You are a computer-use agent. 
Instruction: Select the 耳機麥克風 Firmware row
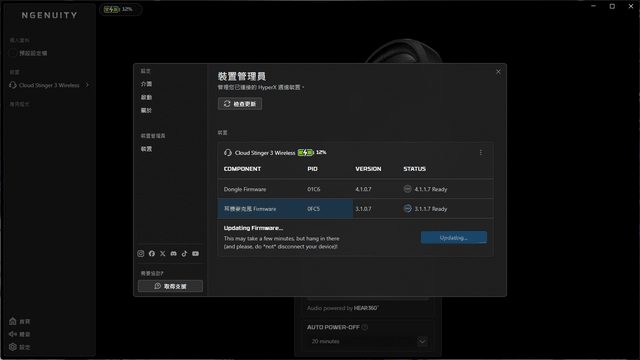(x=356, y=209)
